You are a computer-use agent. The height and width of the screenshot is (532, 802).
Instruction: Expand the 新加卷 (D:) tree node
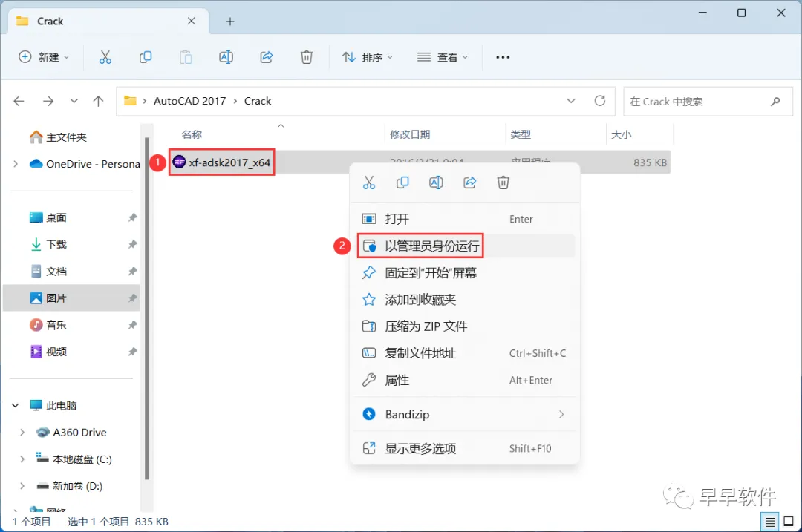[x=22, y=486]
